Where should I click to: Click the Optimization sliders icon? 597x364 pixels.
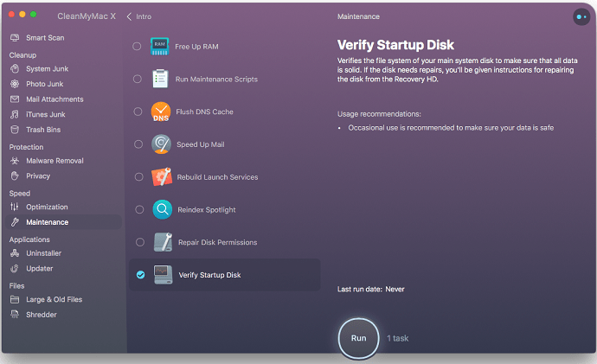[15, 207]
